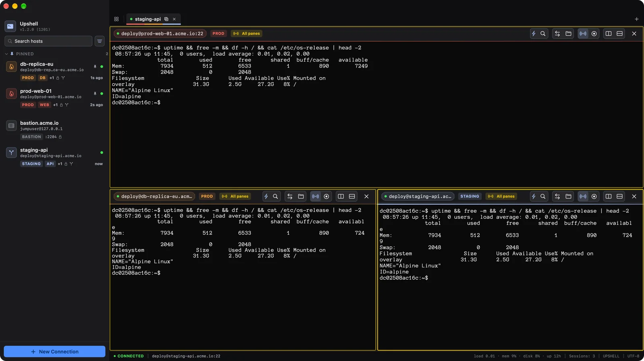Viewport: 644px width, 361px height.
Task: Open the tab overview grid
Action: (x=116, y=19)
